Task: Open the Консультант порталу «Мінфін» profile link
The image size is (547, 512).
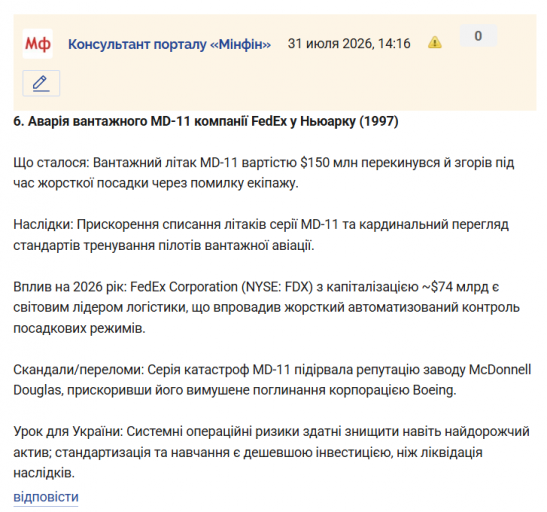Action: pyautogui.click(x=169, y=44)
